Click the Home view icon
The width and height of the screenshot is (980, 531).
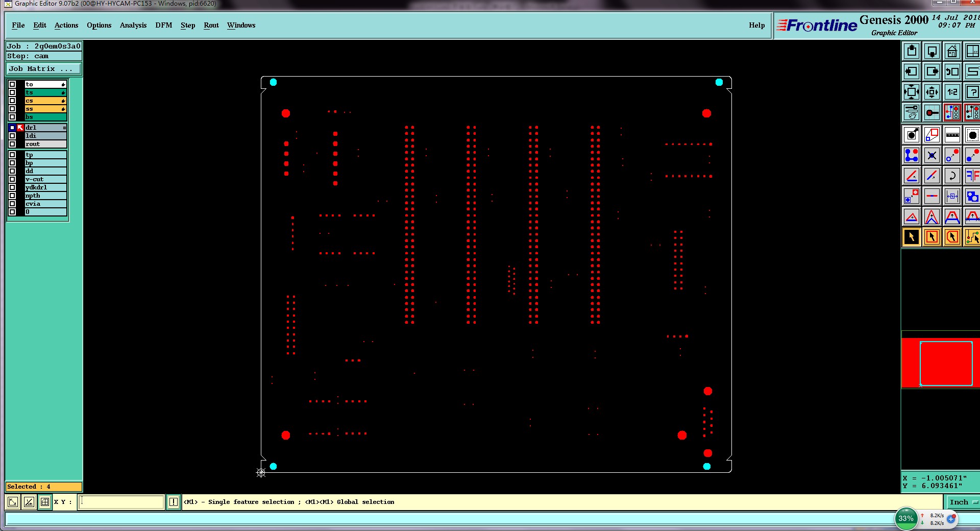point(952,51)
